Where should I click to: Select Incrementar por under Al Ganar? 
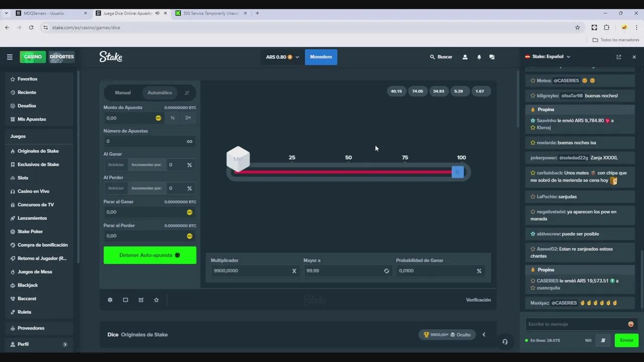click(146, 164)
